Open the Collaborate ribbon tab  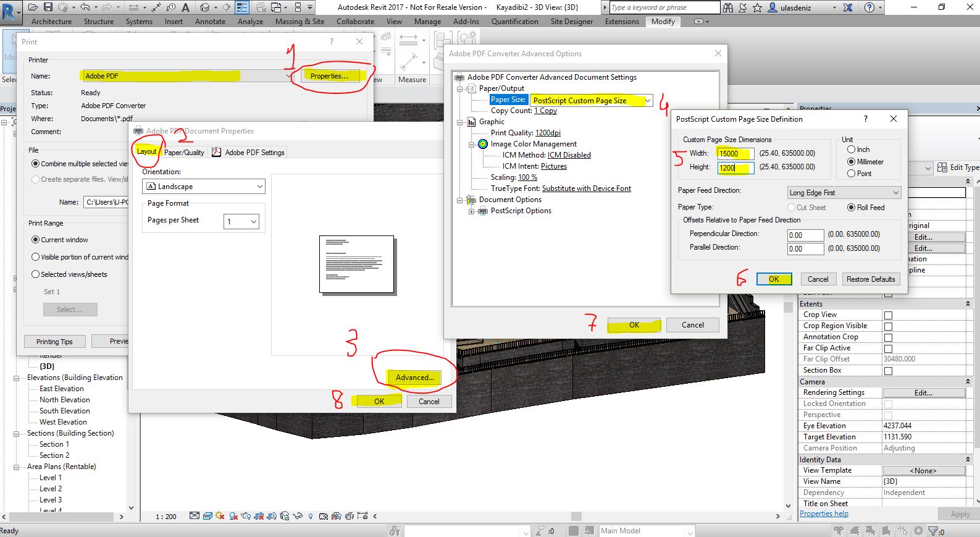pyautogui.click(x=355, y=22)
